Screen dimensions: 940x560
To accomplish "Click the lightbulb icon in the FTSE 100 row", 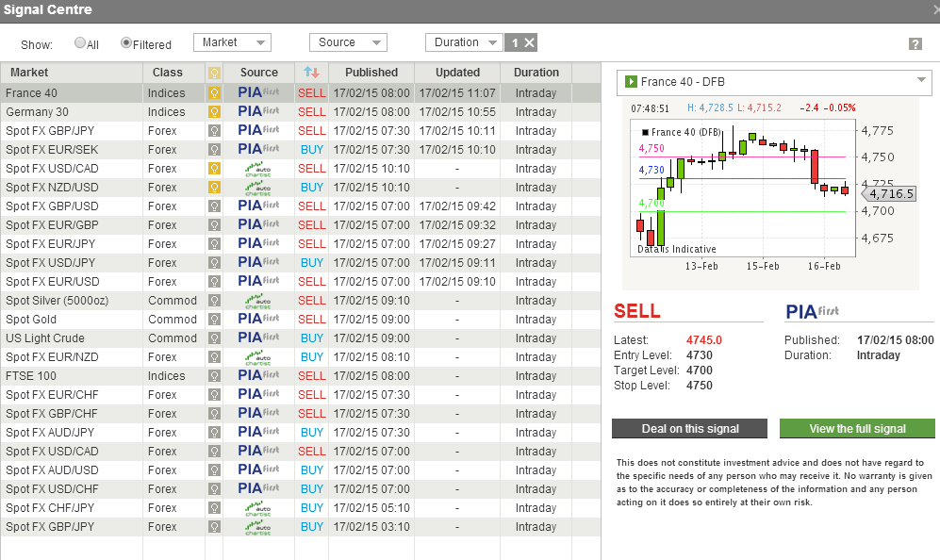I will (x=214, y=376).
